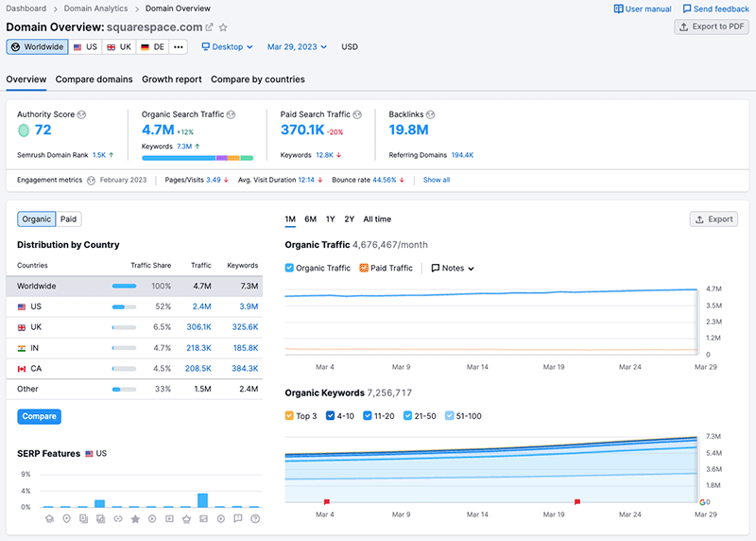Screen dimensions: 756x541
Task: Open Referring Domains value 194.4K
Action: pos(462,155)
